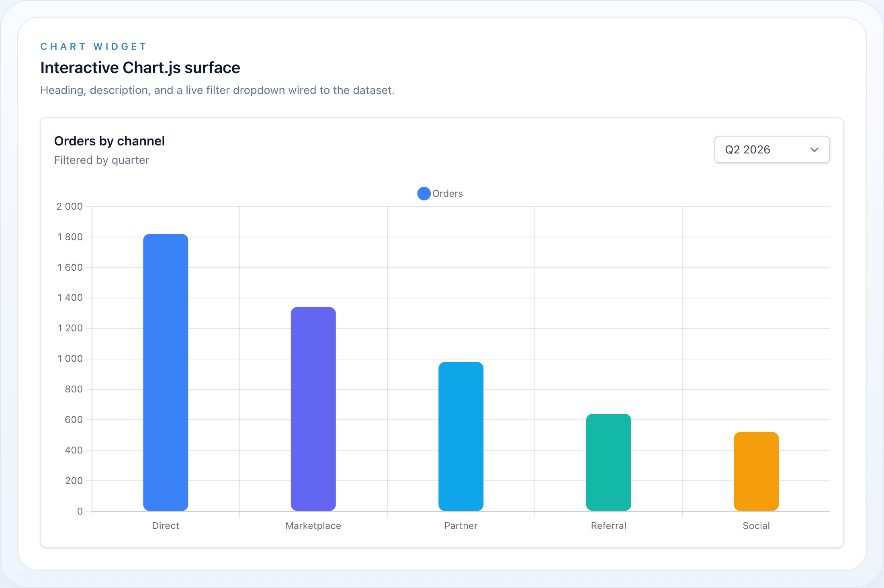Click the CHART WIDGET eyebrow label
This screenshot has height=588, width=884.
tap(94, 47)
